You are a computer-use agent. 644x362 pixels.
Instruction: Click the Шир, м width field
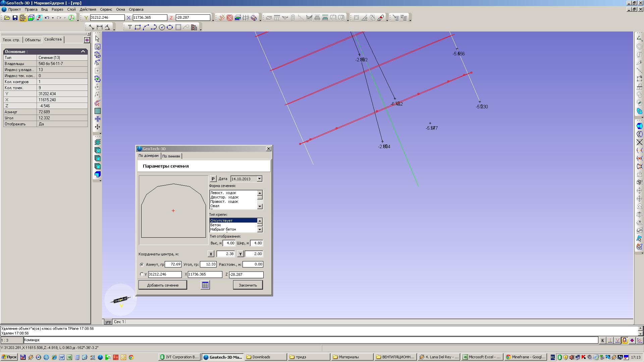pyautogui.click(x=257, y=243)
